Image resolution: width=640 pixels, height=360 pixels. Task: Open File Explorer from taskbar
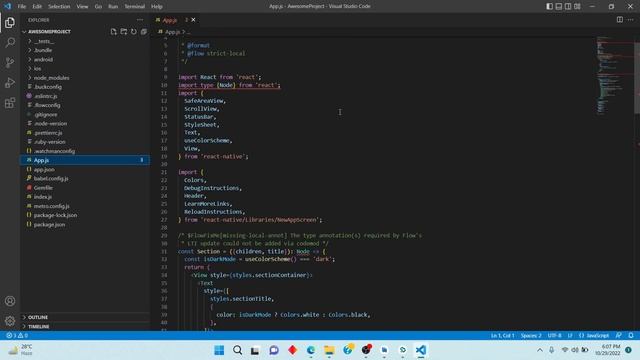point(329,350)
